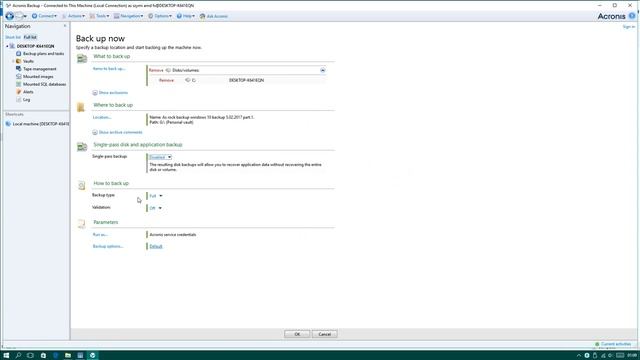This screenshot has width=640, height=360.
Task: Remove the Disks/volumes entry
Action: coord(156,70)
